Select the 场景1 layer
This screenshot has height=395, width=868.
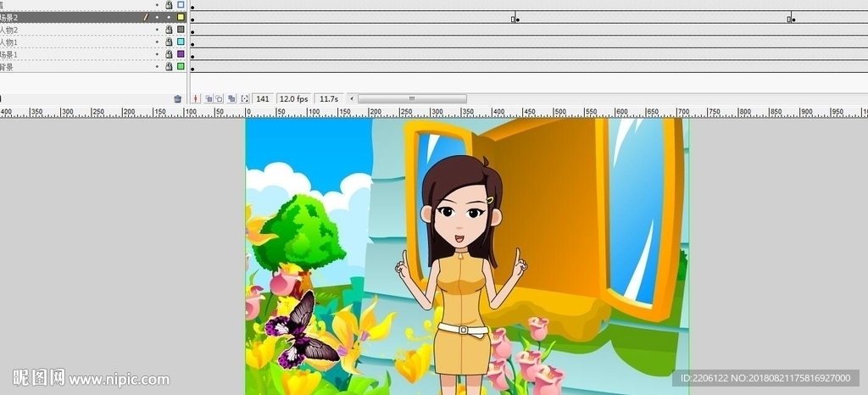click(x=93, y=54)
